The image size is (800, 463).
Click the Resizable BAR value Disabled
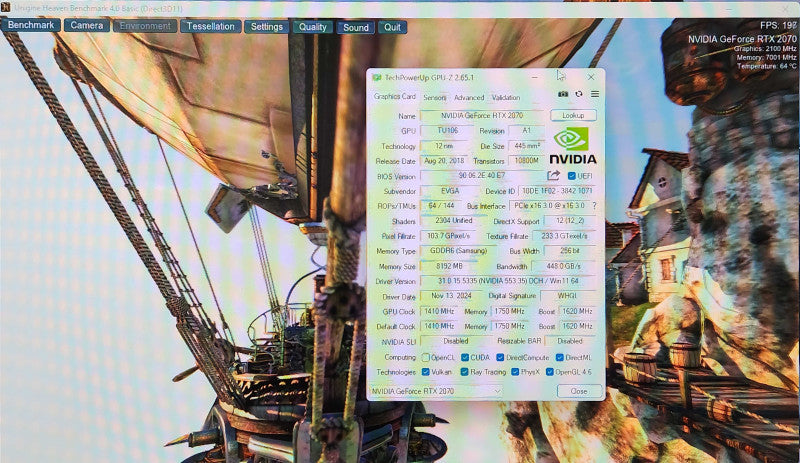point(570,341)
